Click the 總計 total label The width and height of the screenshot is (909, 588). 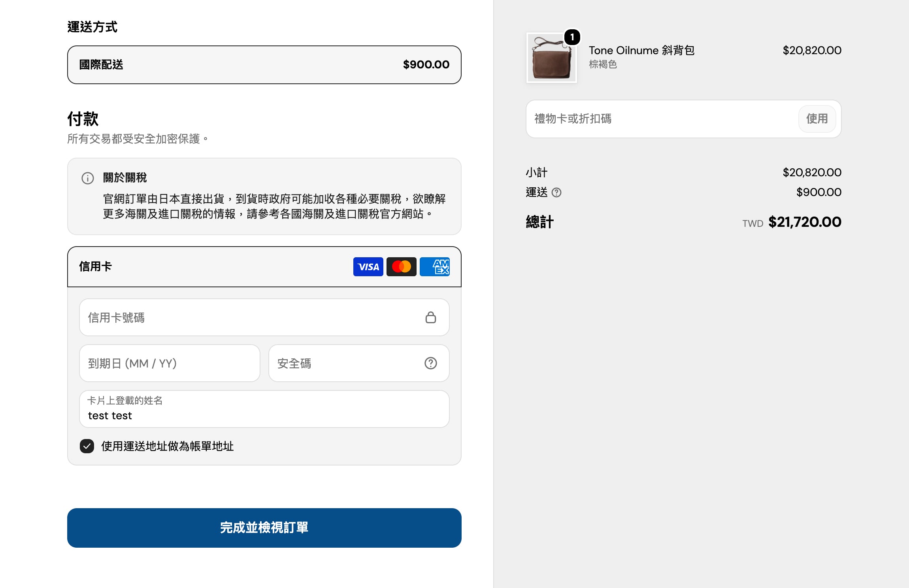pyautogui.click(x=539, y=222)
